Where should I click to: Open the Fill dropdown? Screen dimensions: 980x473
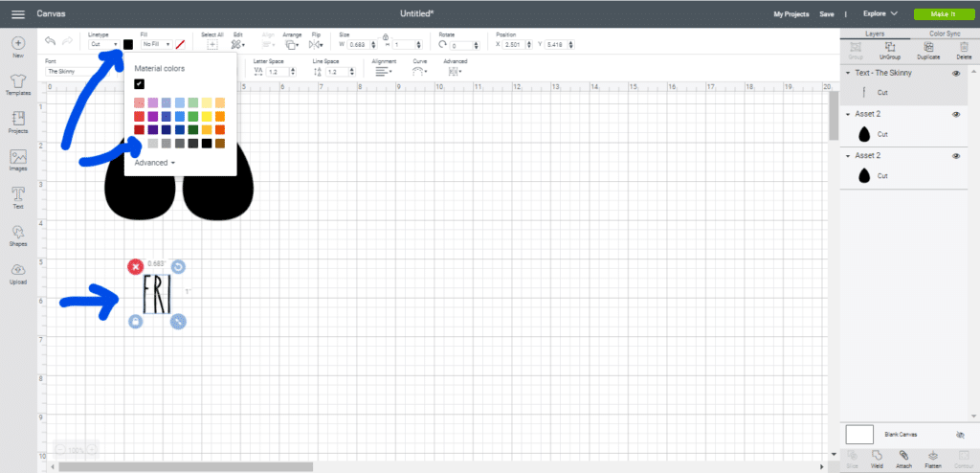[156, 44]
